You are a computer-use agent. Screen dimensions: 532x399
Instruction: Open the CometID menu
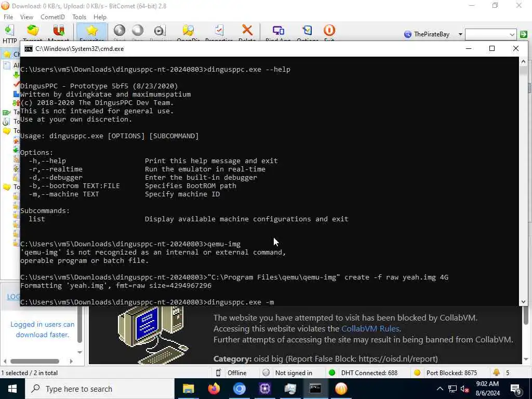click(52, 17)
